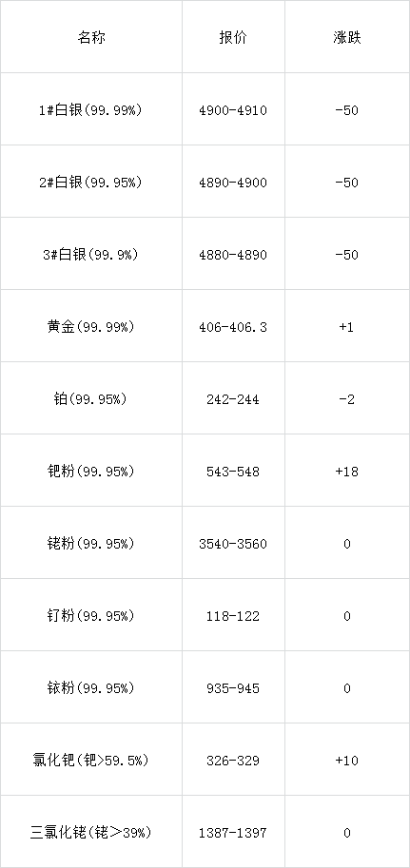This screenshot has height=868, width=410.
Task: Click the 名称 column header
Action: tap(91, 38)
